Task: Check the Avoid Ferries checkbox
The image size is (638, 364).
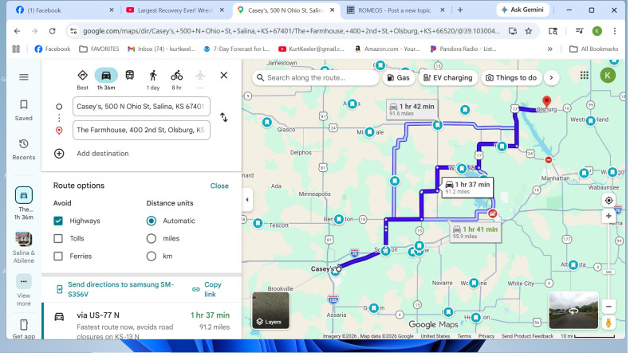Action: point(58,256)
